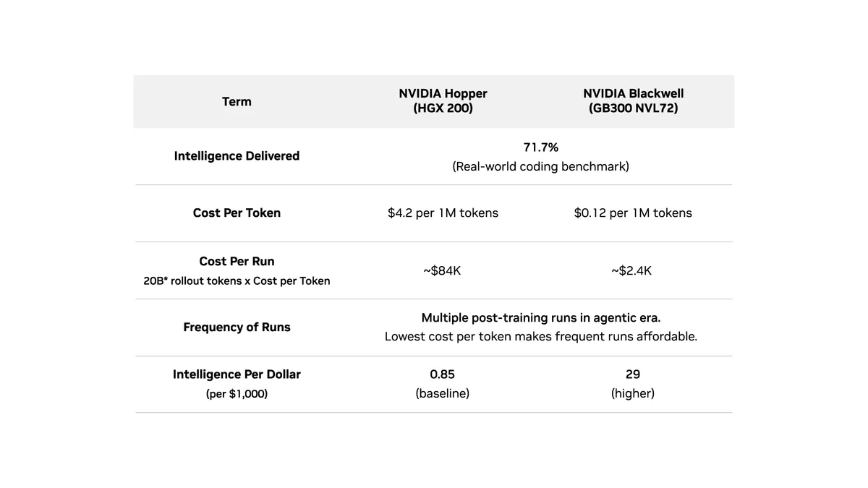
Task: Click the Intelligence Per Dollar row label
Action: point(237,374)
